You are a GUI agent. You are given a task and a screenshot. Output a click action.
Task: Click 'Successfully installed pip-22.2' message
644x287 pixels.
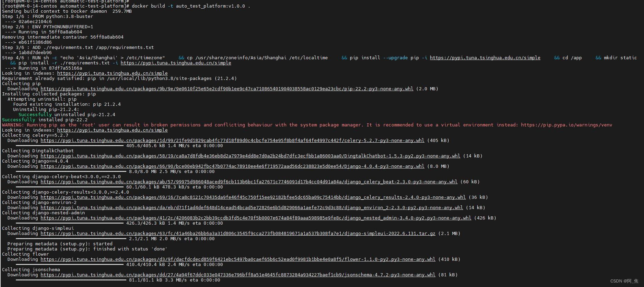[45, 120]
